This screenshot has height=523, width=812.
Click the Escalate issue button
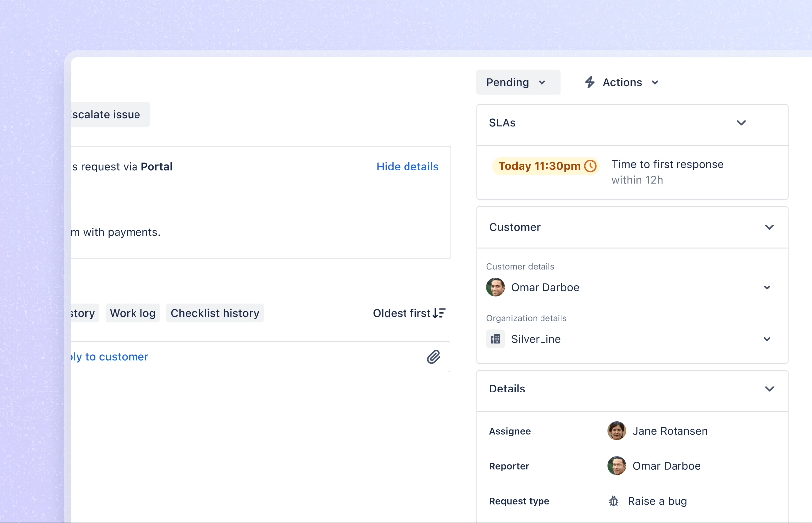pos(106,114)
